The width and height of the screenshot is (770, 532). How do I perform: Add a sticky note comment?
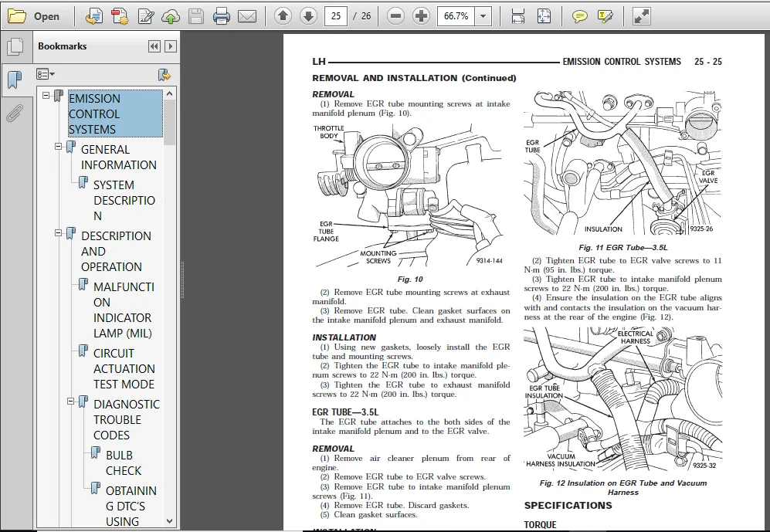(580, 16)
